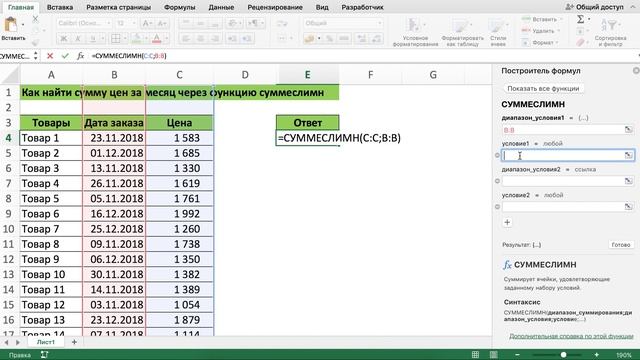
Task: Collapse range picker for диапазон_условия1 field
Action: [629, 129]
